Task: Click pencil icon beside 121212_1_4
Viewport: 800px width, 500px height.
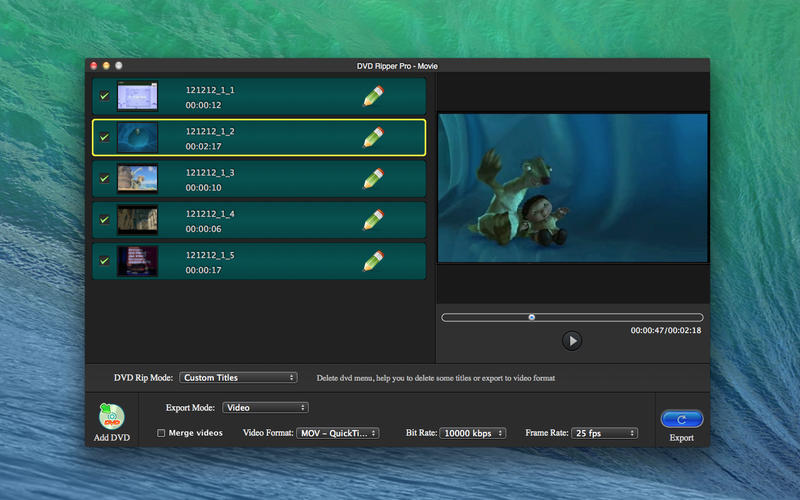Action: (373, 220)
